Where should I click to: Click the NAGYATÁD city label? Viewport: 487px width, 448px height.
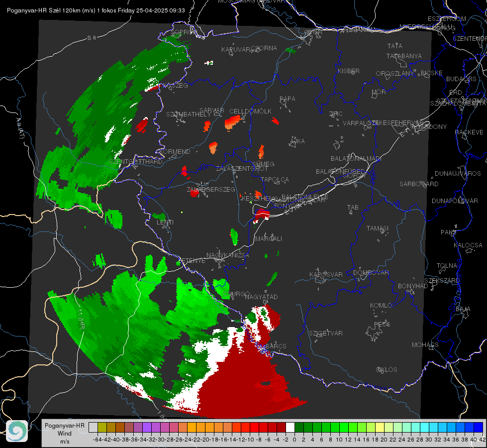click(x=261, y=297)
